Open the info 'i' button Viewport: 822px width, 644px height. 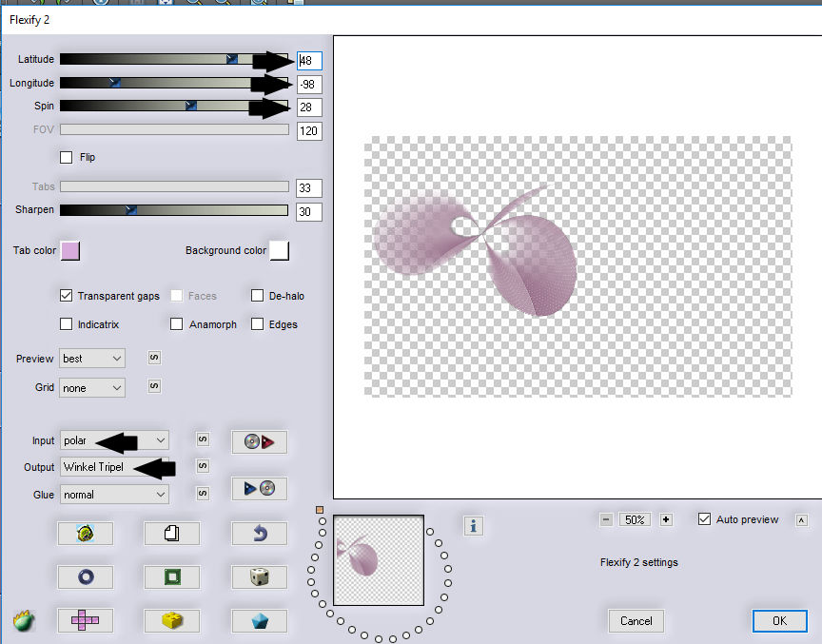pyautogui.click(x=474, y=525)
